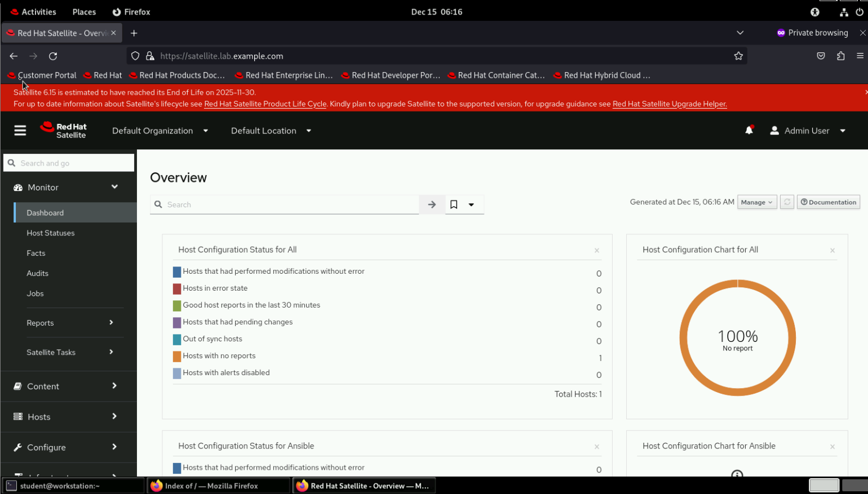This screenshot has height=494, width=868.
Task: Switch to the student@workstation terminal window
Action: click(x=73, y=486)
